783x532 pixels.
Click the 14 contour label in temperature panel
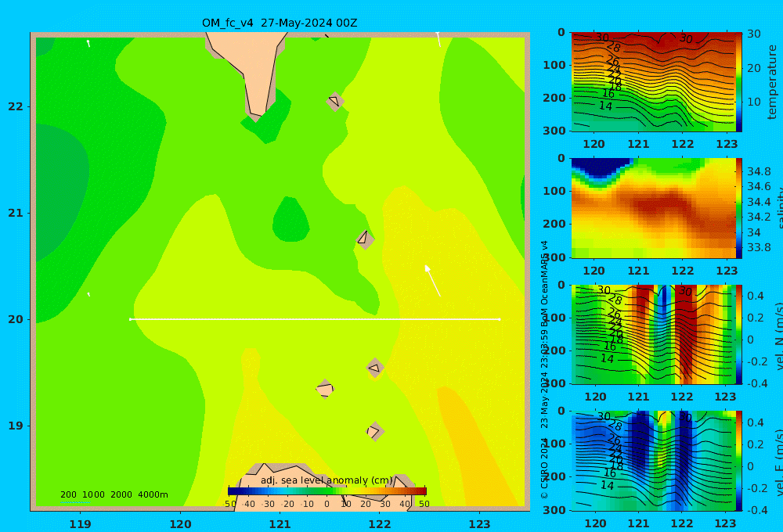pos(606,106)
